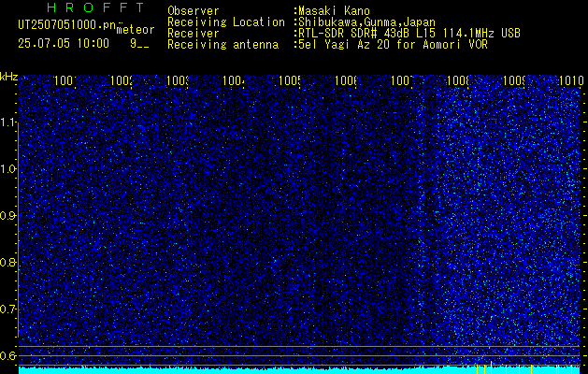Click the 0.8 kHz frequency axis label
The width and height of the screenshot is (588, 374).
(8, 262)
